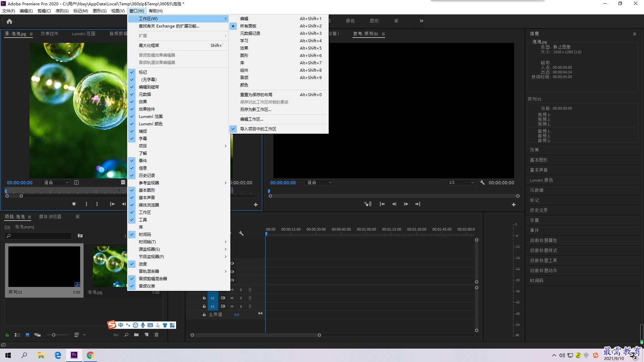
Task: Go to Out point in program monitor
Action: pos(418,204)
